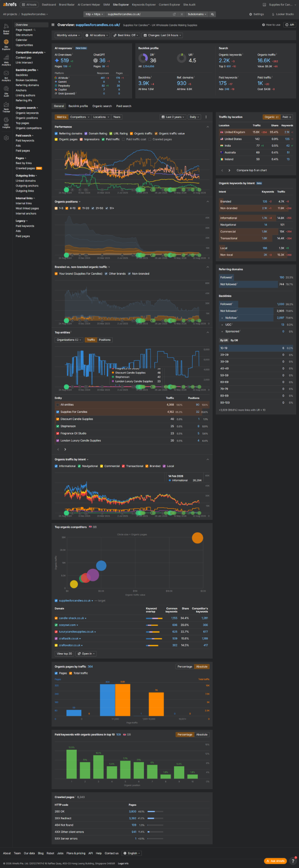This screenshot has height=868, width=299.
Task: Toggle Domain Rating metric checkbox
Action: pos(86,134)
